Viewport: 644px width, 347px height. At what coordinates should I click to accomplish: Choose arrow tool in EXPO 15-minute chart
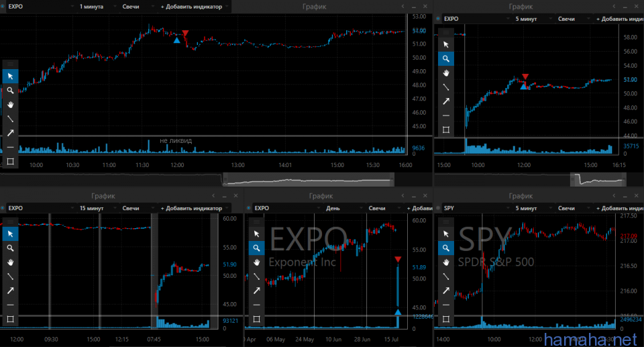coord(10,291)
